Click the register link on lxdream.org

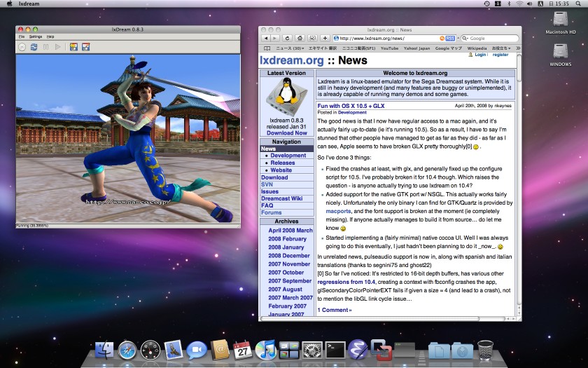(500, 55)
